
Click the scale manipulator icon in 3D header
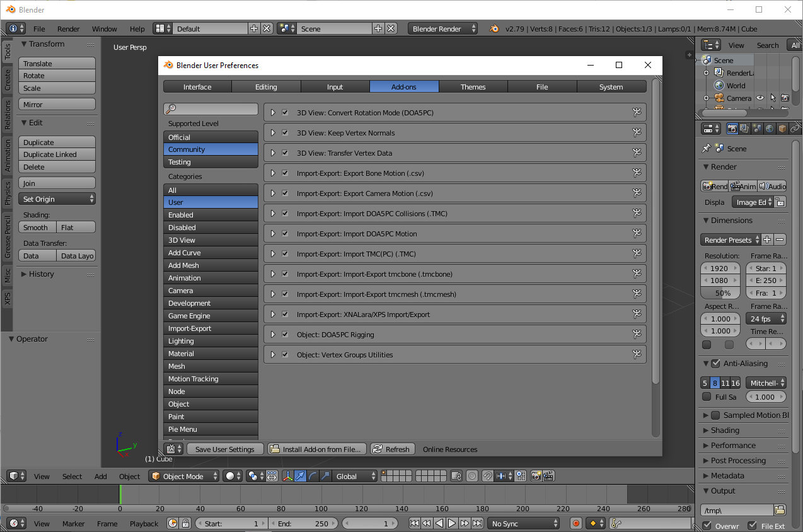click(x=325, y=476)
